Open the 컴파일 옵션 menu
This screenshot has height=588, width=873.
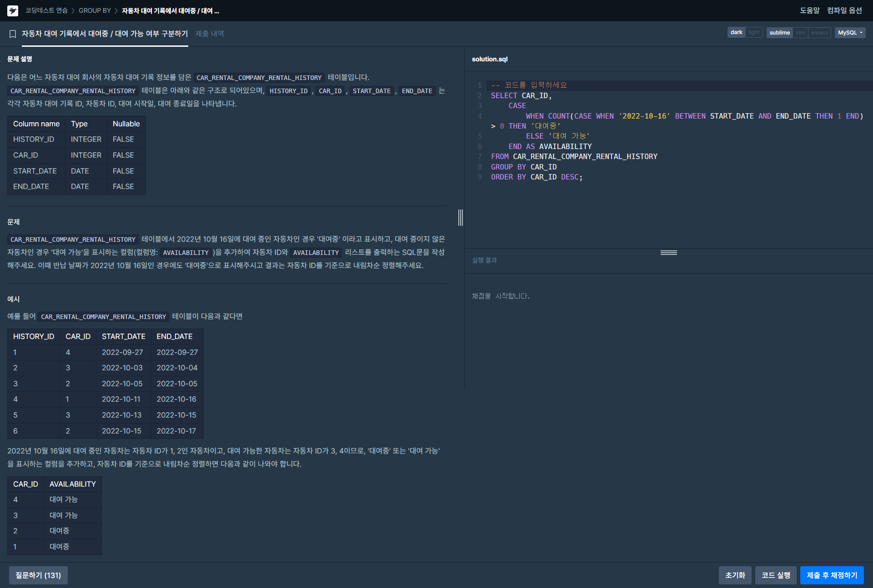pos(844,10)
